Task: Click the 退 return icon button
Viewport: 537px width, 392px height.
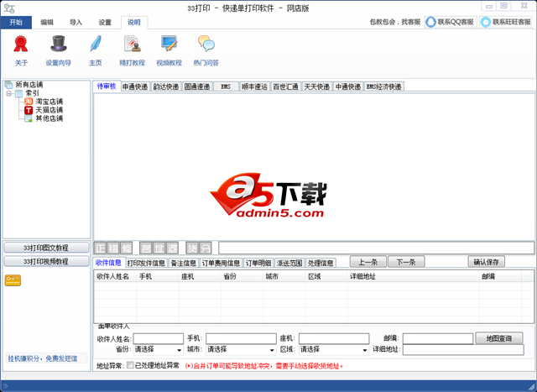Action: [172, 248]
